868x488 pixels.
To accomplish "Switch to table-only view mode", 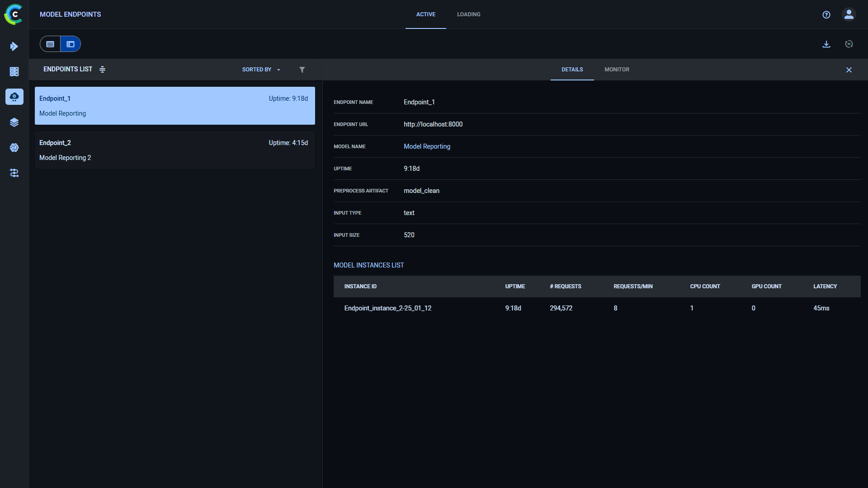I will pos(50,44).
